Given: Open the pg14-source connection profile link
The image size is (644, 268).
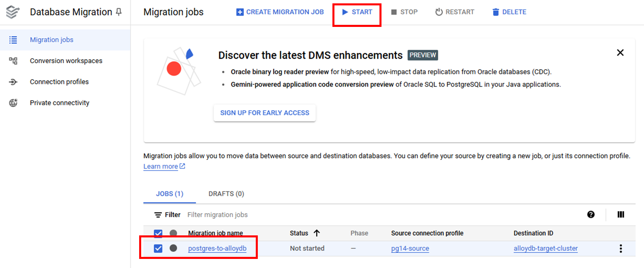Looking at the screenshot, I should pyautogui.click(x=410, y=248).
